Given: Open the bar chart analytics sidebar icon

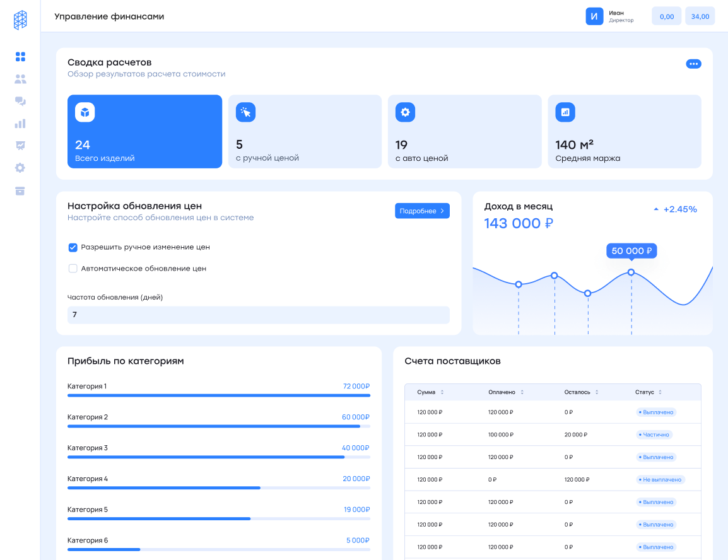Looking at the screenshot, I should [x=20, y=124].
